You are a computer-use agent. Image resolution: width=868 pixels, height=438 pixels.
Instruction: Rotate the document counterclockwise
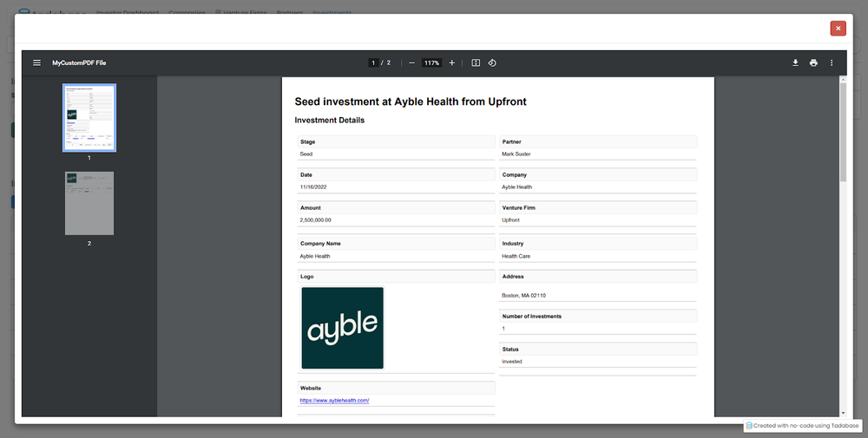492,63
